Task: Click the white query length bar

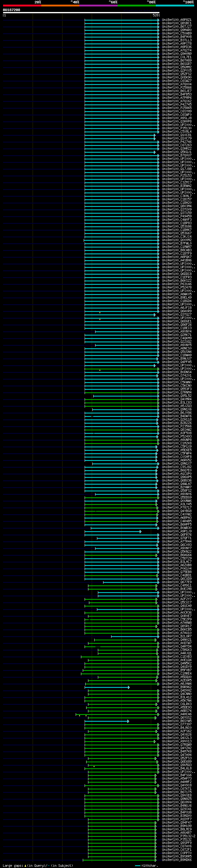Action: coord(81,13)
